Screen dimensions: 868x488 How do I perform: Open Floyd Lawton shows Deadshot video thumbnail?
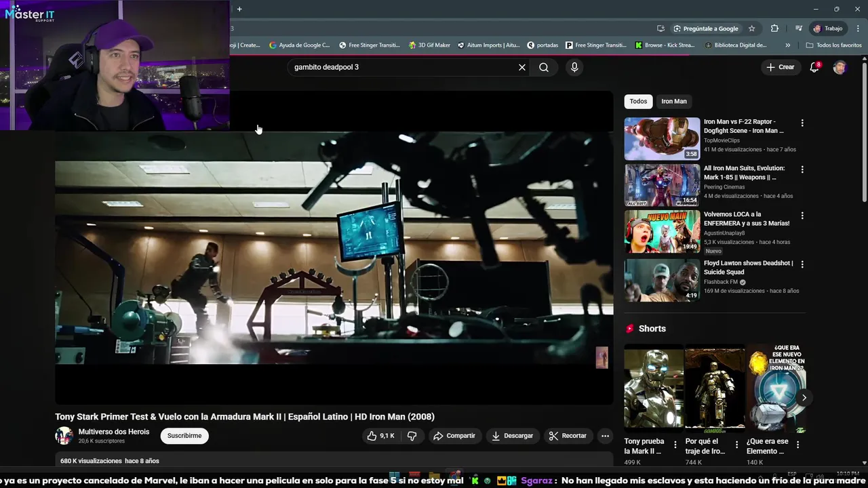tap(662, 280)
